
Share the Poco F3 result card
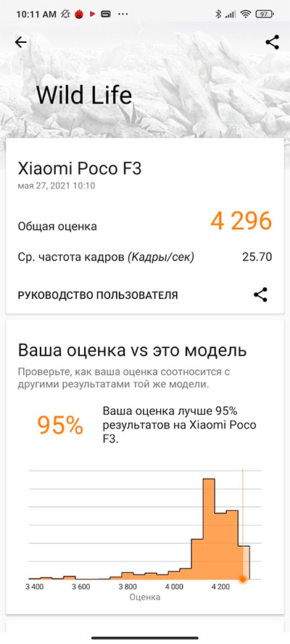260,294
